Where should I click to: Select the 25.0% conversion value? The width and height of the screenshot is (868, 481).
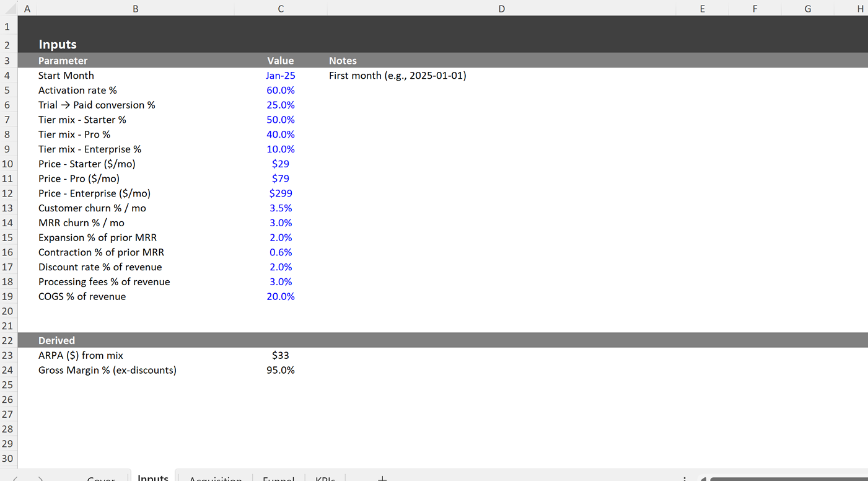click(281, 105)
